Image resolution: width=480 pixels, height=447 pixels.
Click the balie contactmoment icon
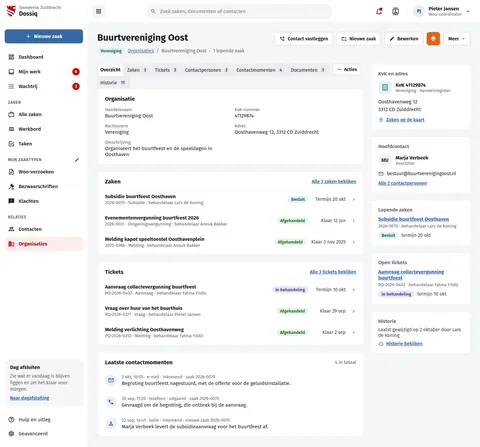click(x=111, y=423)
